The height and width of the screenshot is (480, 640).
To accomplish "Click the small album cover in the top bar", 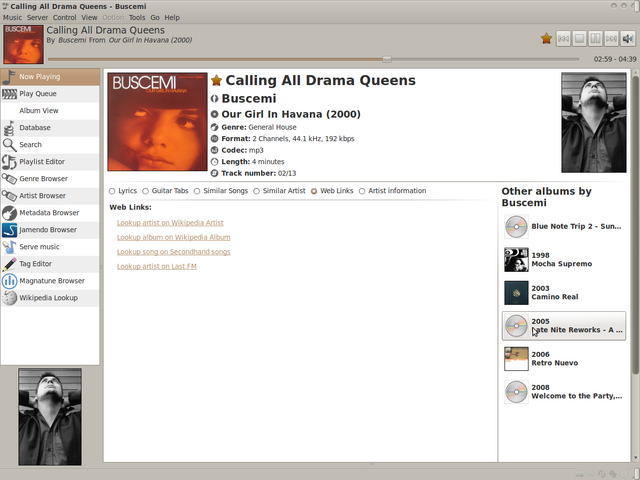I will click(23, 44).
